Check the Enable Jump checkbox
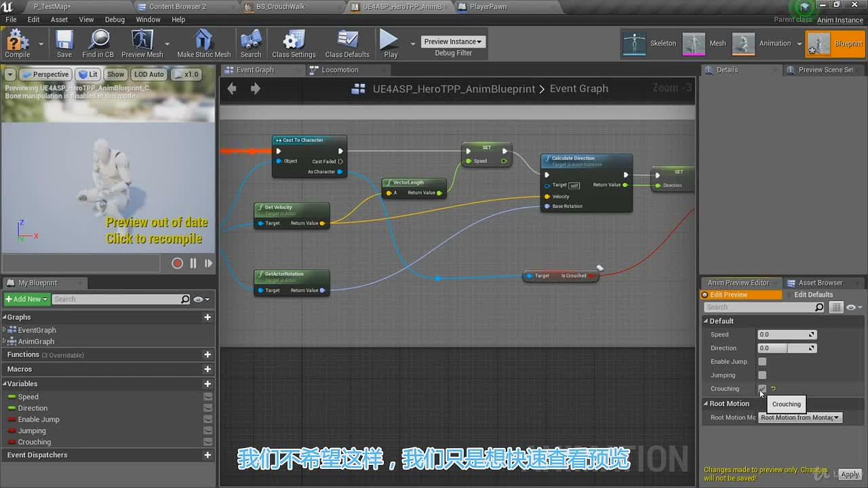This screenshot has width=868, height=488. point(762,361)
